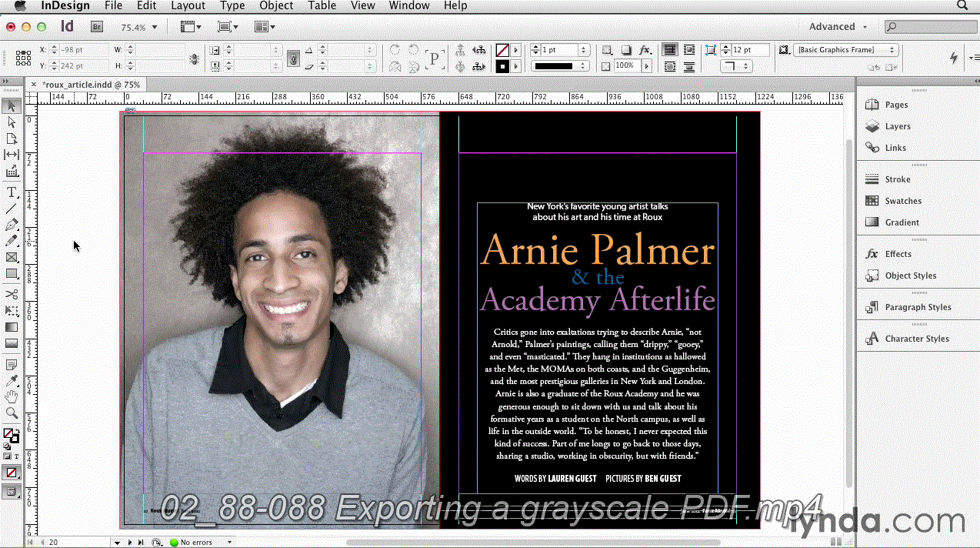This screenshot has height=548, width=980.
Task: Click the drop shadow icon
Action: (626, 50)
